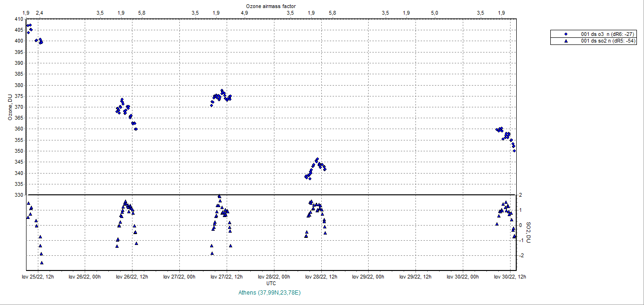
Task: Click the 'SO2, DU' right axis title
Action: tap(529, 233)
